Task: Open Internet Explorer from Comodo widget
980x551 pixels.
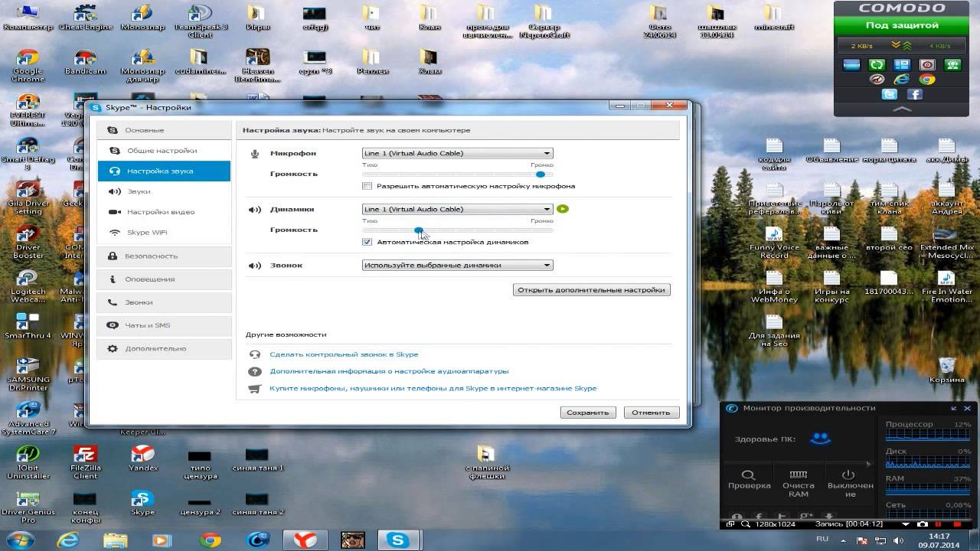Action: pos(902,80)
